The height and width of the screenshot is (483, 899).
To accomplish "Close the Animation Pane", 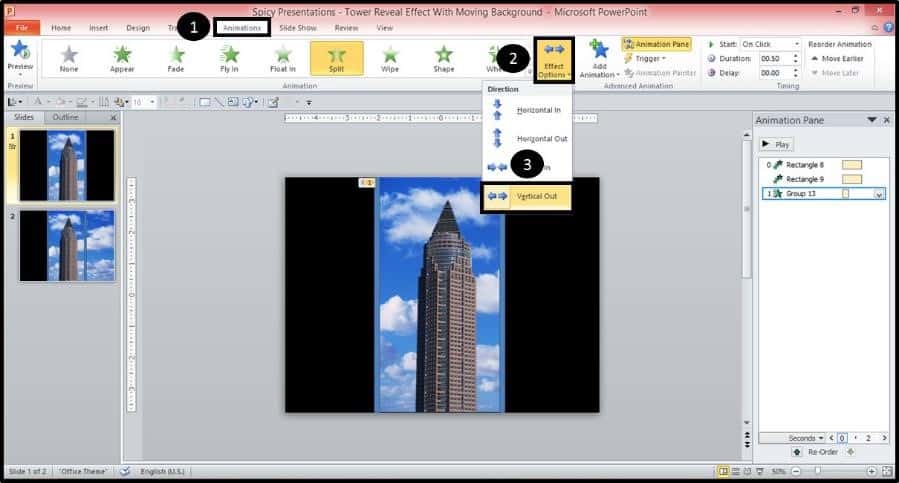I will (x=887, y=120).
